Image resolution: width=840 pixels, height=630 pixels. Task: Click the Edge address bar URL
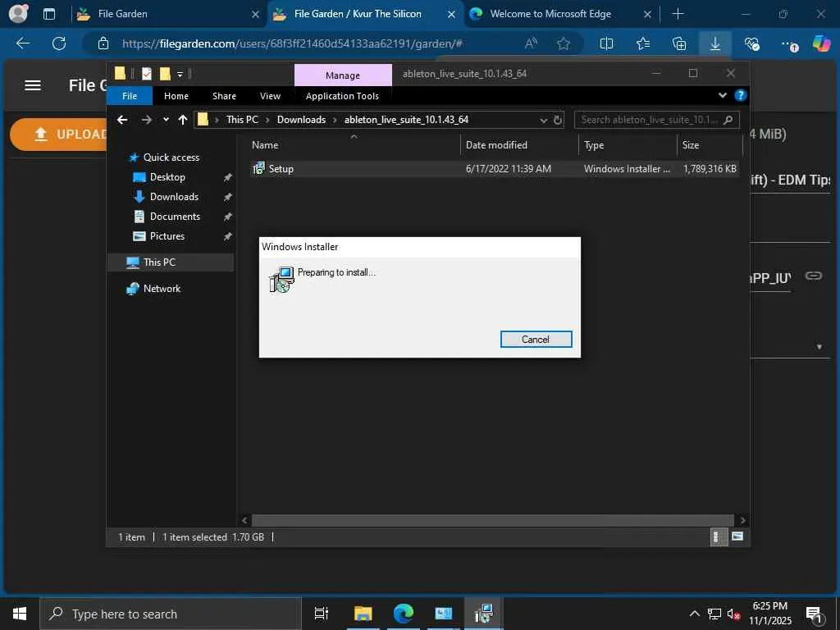click(x=292, y=43)
